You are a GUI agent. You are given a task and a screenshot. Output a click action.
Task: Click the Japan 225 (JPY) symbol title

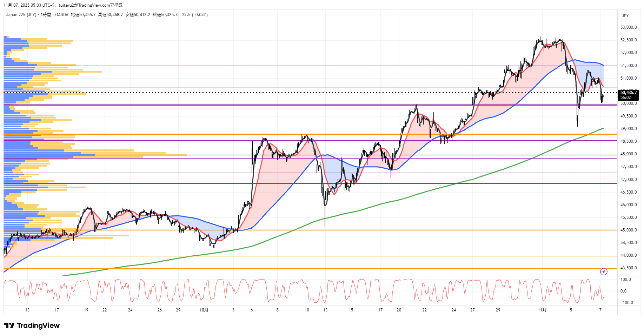[21, 15]
